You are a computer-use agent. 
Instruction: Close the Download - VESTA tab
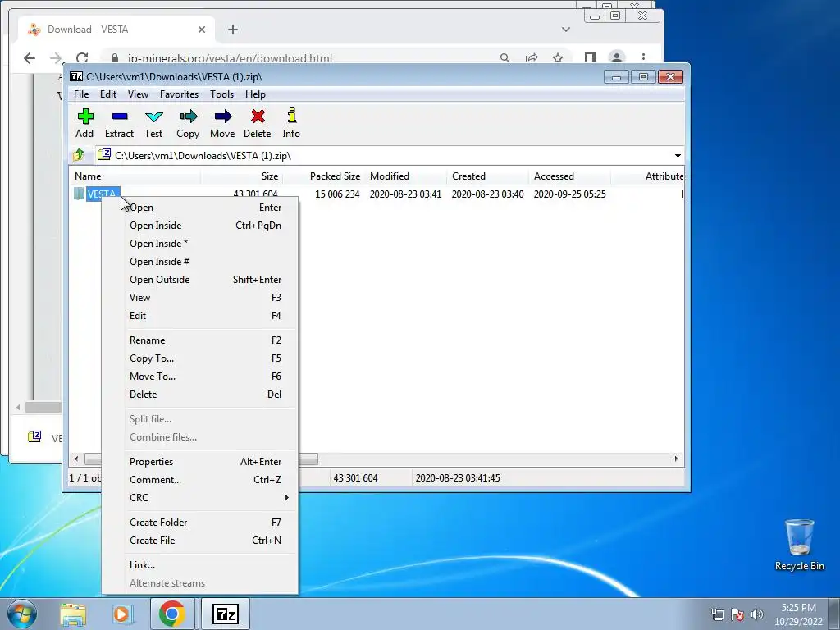pyautogui.click(x=202, y=30)
